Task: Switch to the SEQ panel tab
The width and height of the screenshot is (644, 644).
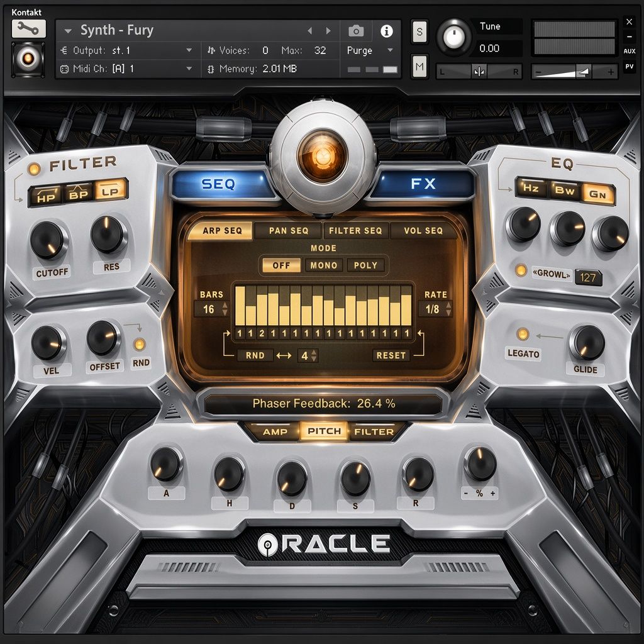Action: [x=218, y=184]
